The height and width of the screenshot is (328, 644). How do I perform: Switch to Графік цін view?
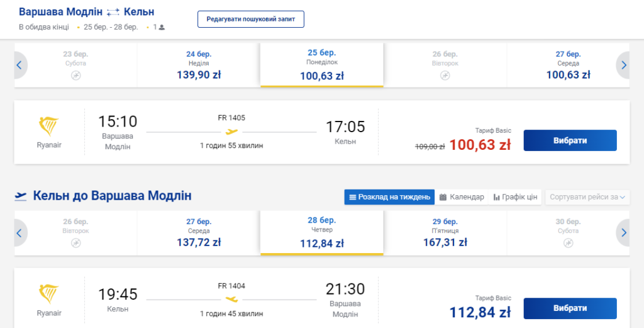click(x=515, y=197)
